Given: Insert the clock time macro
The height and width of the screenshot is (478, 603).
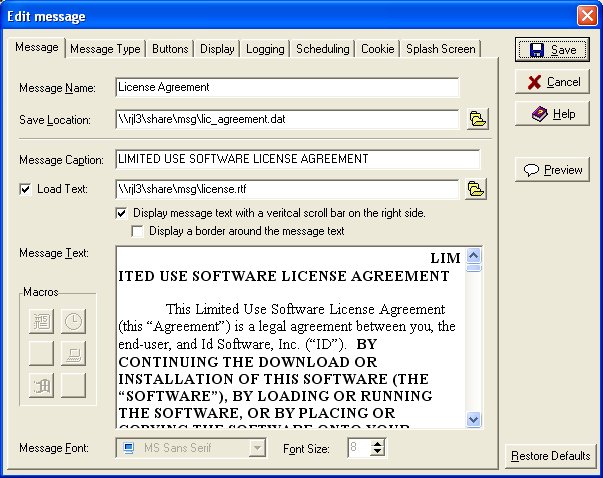Looking at the screenshot, I should tap(73, 321).
